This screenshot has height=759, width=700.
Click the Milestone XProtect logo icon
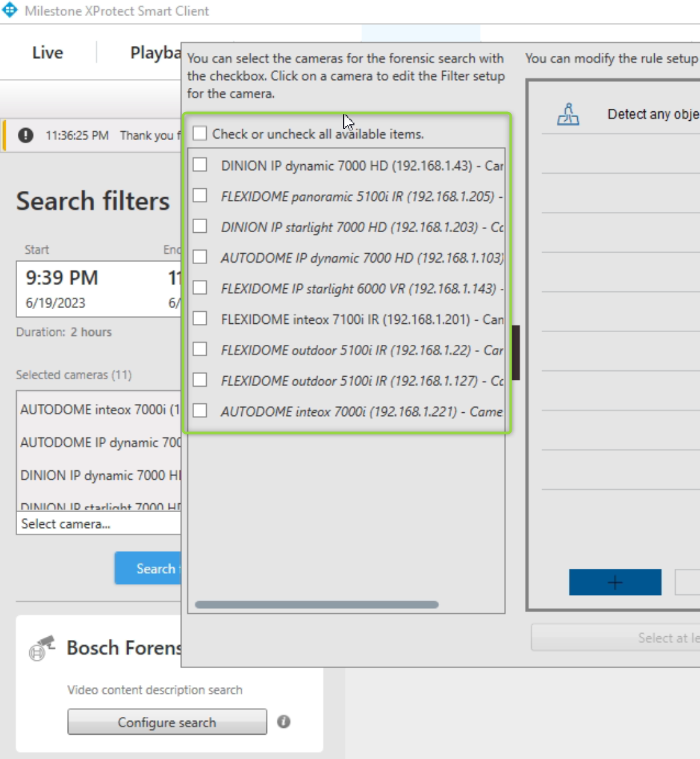(x=9, y=9)
